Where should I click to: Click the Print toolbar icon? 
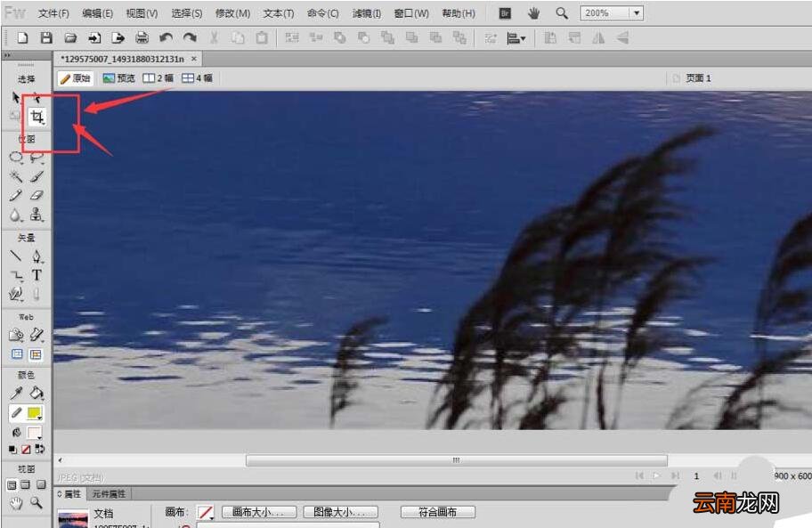point(142,37)
